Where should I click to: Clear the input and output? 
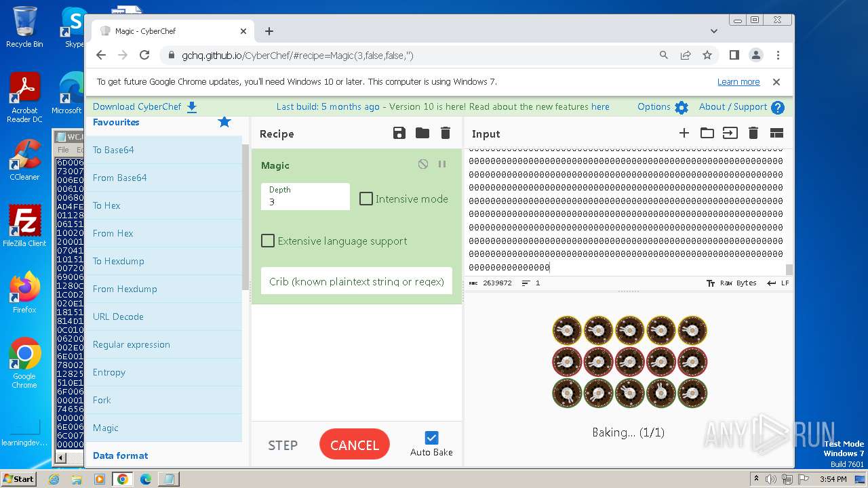pyautogui.click(x=753, y=134)
